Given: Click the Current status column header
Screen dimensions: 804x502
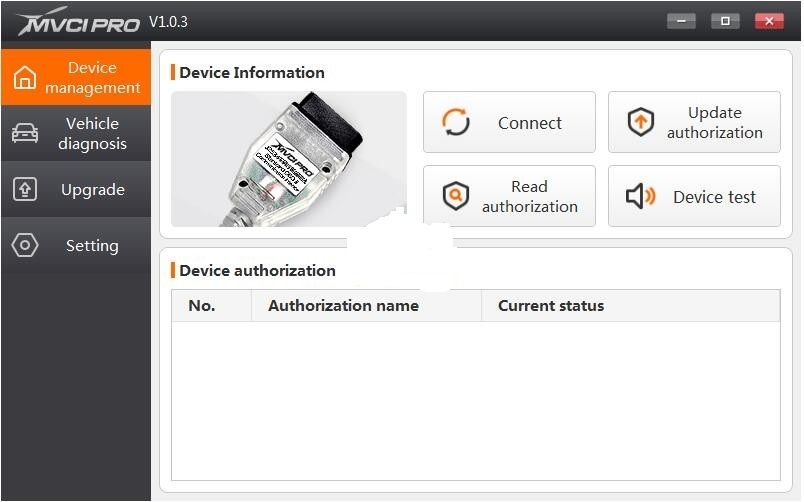Looking at the screenshot, I should (551, 306).
